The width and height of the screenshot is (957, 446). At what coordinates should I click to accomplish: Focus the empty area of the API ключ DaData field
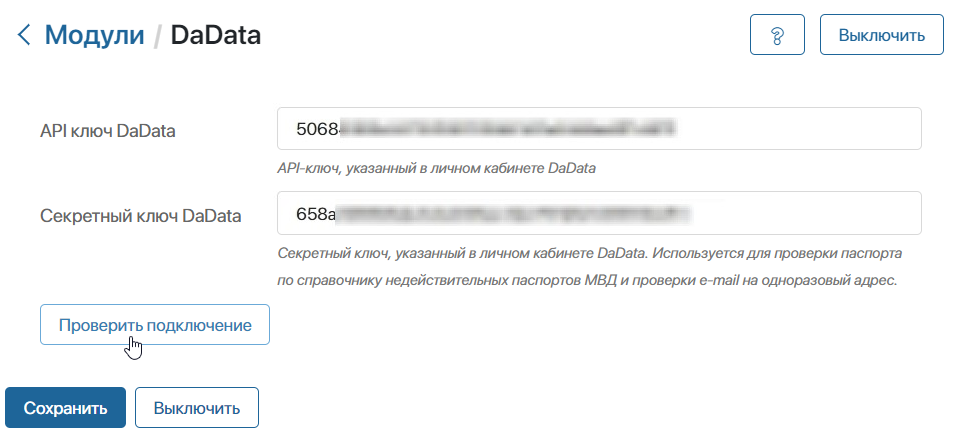pos(800,129)
